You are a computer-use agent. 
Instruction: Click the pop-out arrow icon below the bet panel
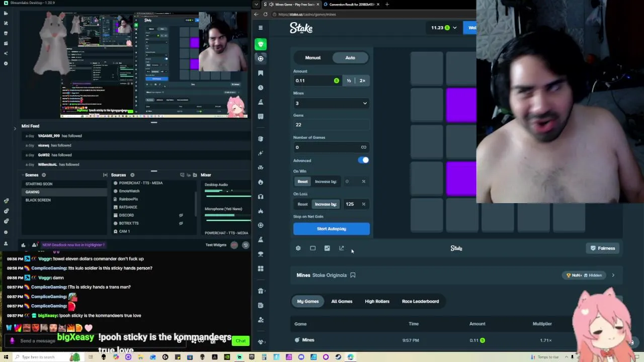pos(342,248)
